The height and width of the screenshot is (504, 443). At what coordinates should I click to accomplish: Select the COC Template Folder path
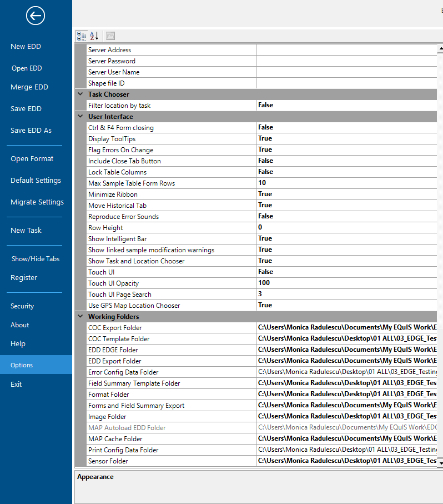point(346,339)
